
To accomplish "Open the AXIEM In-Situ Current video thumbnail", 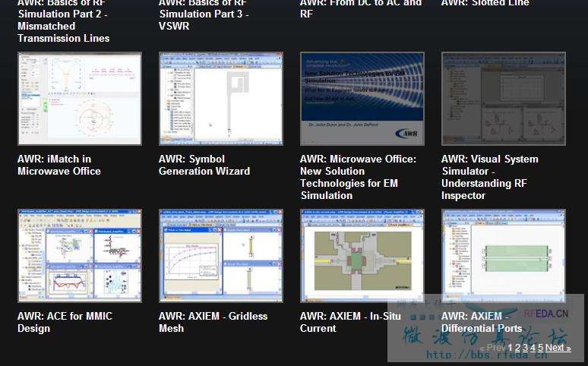I will [362, 256].
